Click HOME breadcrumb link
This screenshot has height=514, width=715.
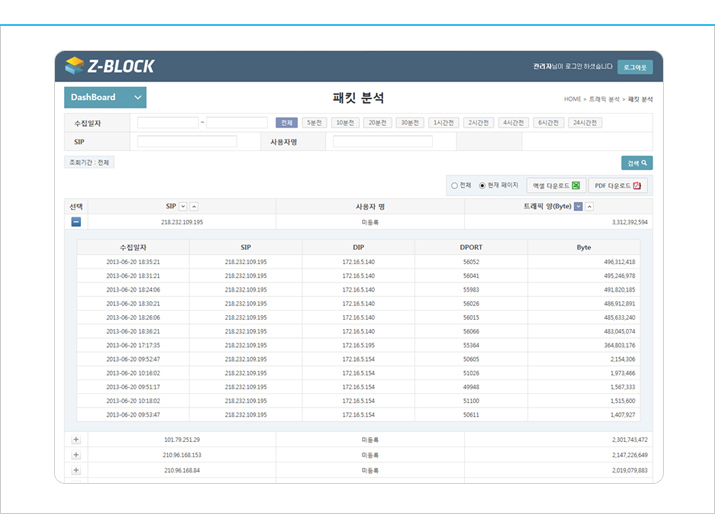[572, 99]
